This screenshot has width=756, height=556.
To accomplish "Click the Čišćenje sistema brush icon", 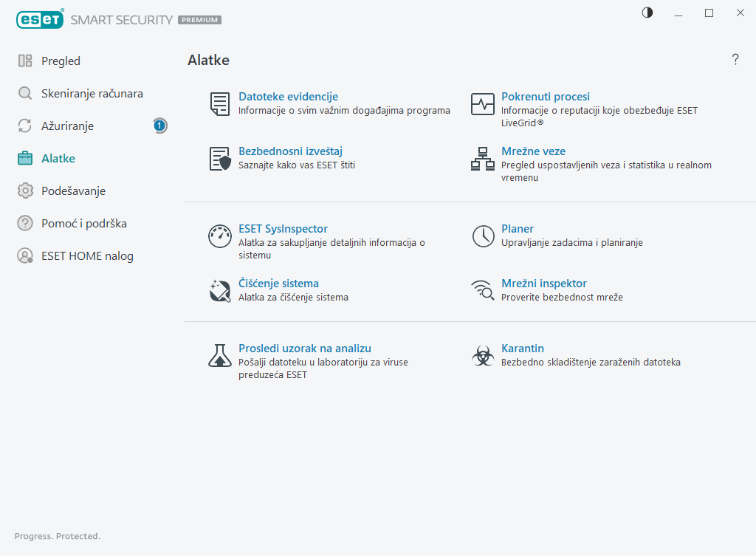I will [x=220, y=291].
